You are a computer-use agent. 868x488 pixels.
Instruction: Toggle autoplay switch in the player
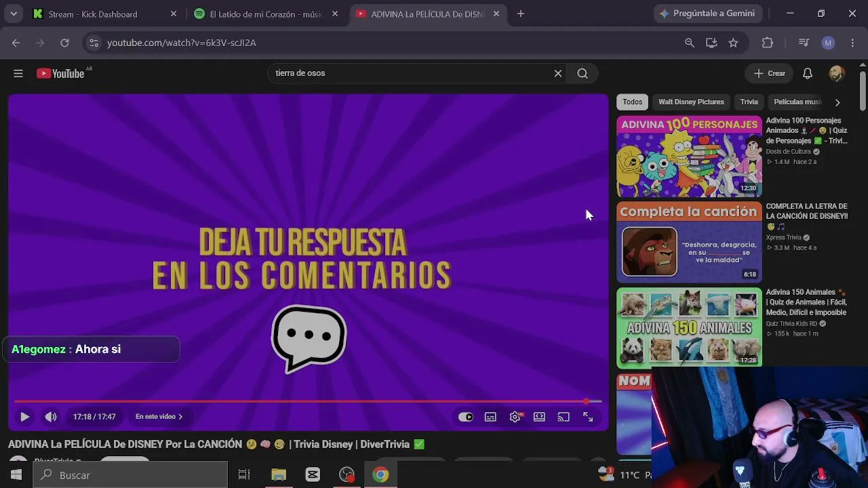point(466,417)
